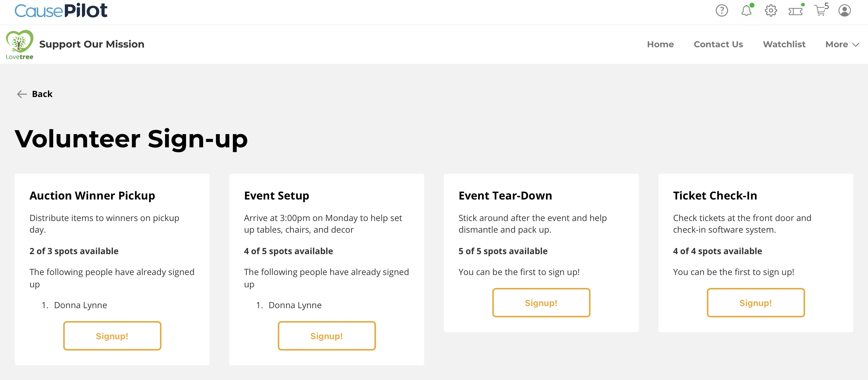868x380 pixels.
Task: Click the CausePilot logo
Action: (x=61, y=11)
